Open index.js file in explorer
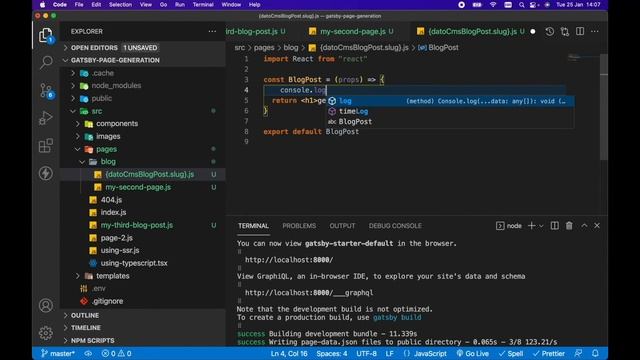 click(x=113, y=212)
